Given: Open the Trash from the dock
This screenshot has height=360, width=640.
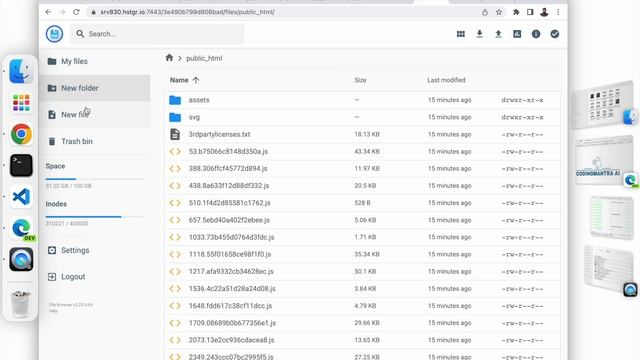Looking at the screenshot, I should click(21, 304).
